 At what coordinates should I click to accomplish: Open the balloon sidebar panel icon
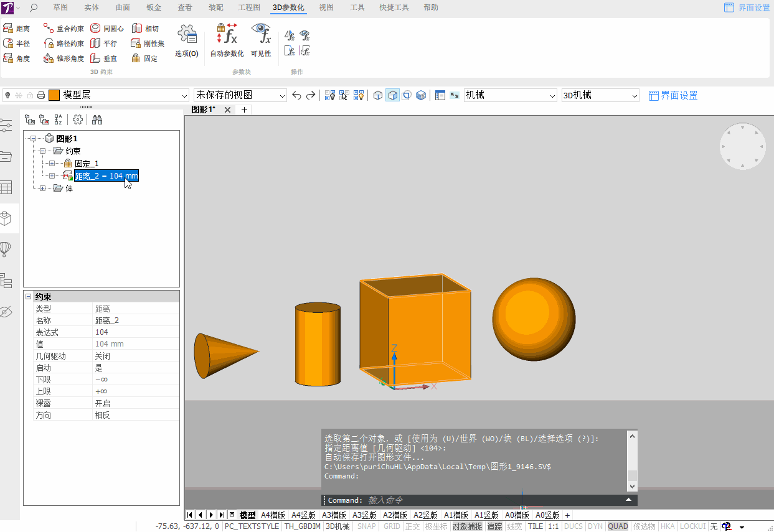coord(6,250)
